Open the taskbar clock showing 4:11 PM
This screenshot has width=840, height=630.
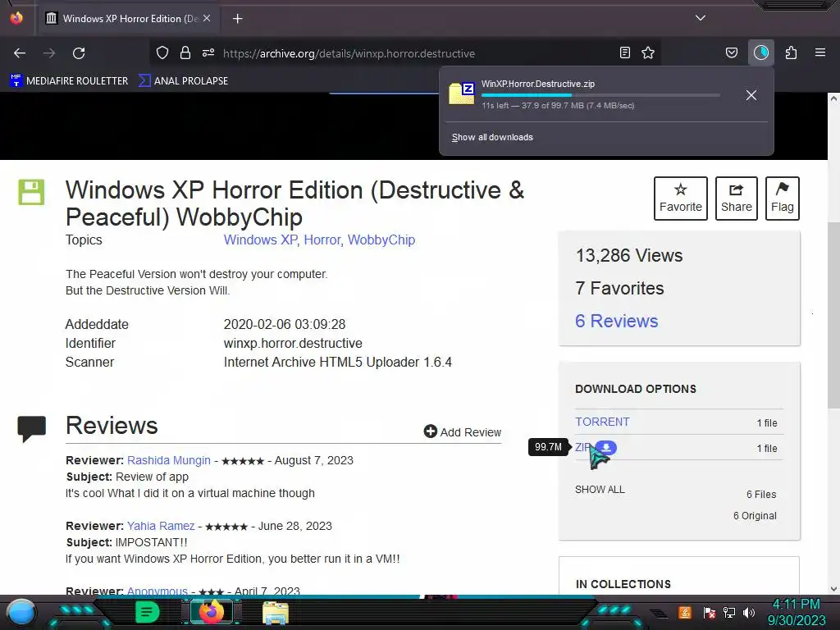tap(797, 612)
